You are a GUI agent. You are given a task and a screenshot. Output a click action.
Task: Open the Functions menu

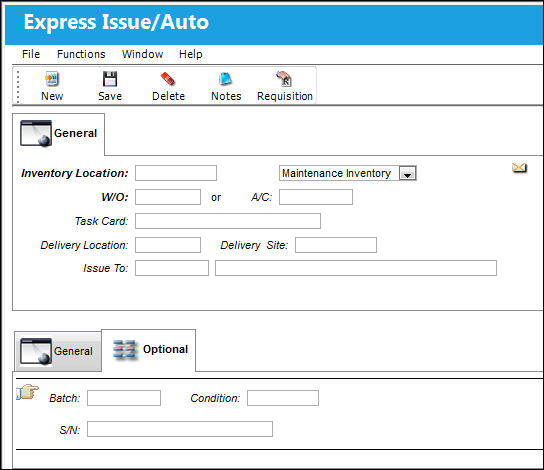pyautogui.click(x=81, y=54)
